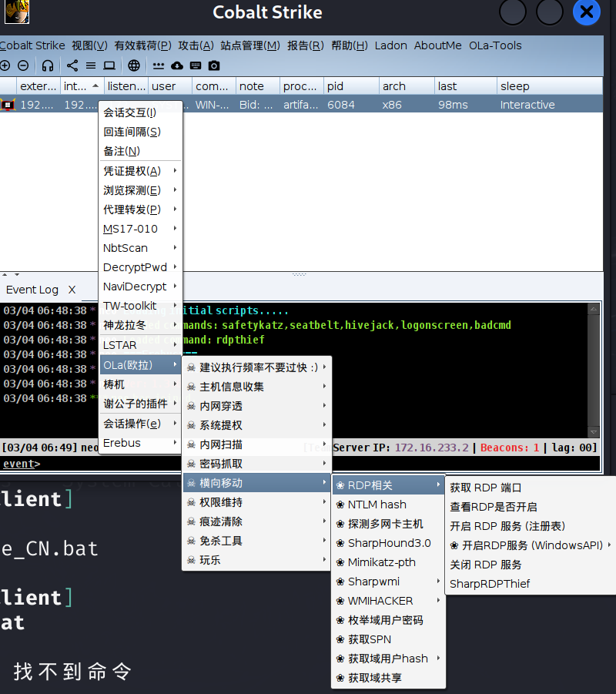Open the keyboard keystrokes icon
Viewport: 616px width, 694px height.
[196, 65]
